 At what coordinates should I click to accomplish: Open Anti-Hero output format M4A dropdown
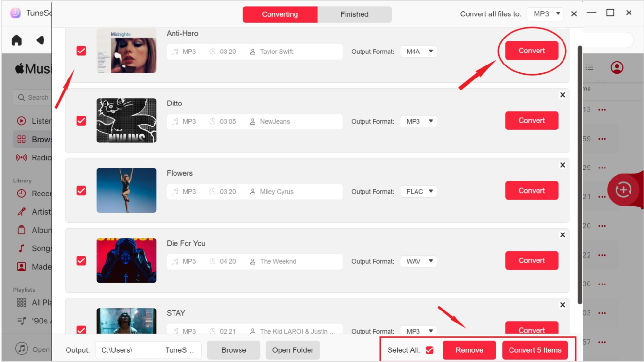(418, 52)
